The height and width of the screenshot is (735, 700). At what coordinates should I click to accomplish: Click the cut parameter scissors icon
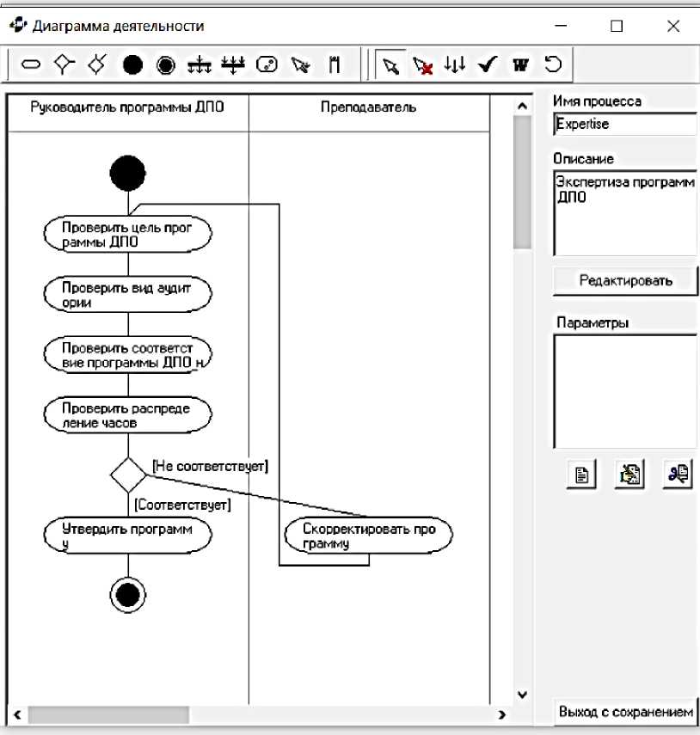(x=678, y=475)
